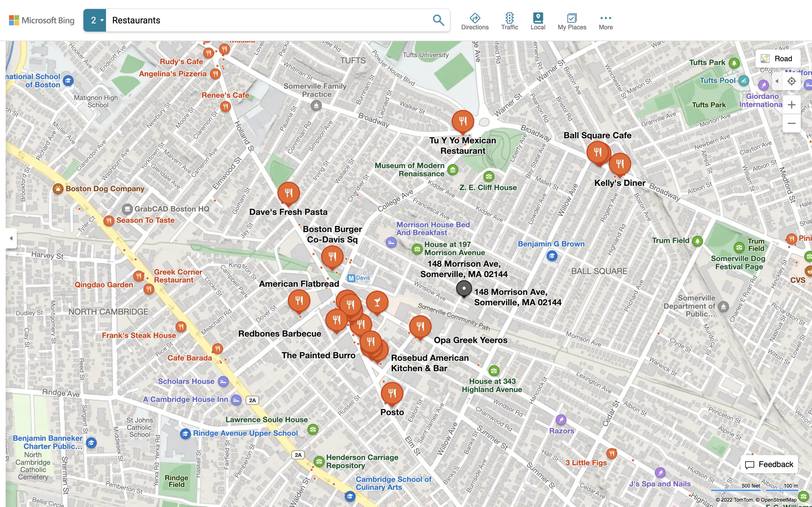
Task: Zoom out with the minus button
Action: click(x=791, y=123)
